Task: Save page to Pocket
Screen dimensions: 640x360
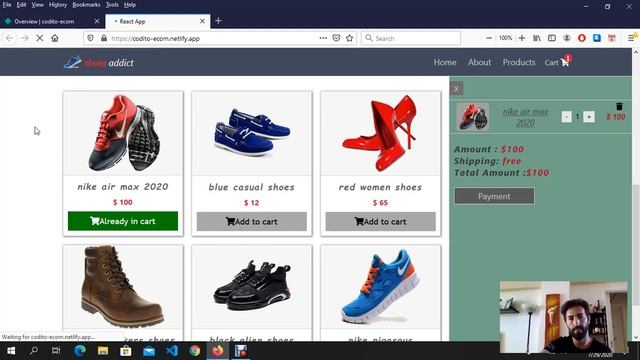Action: [x=336, y=38]
